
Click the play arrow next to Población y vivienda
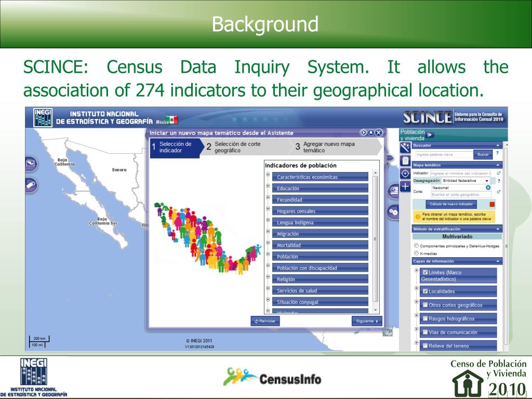(x=430, y=135)
